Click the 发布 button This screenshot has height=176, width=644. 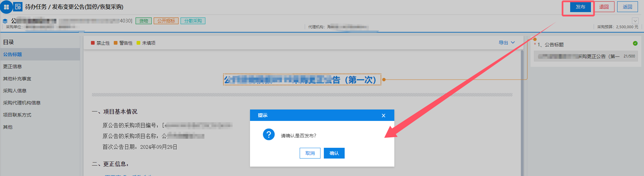point(581,7)
